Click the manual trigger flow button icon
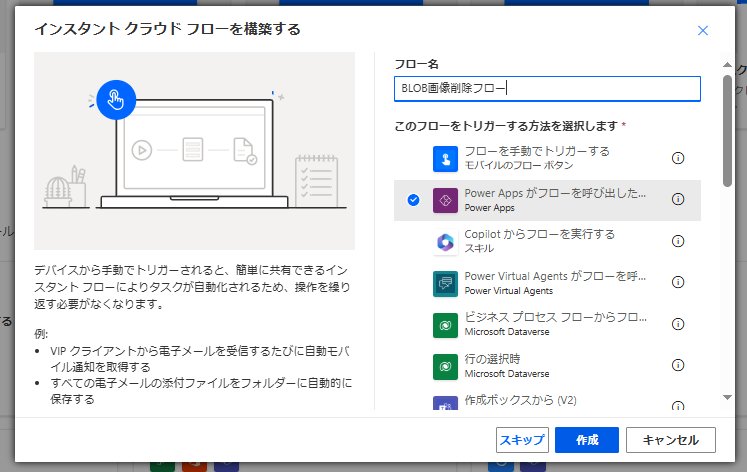Image resolution: width=747 pixels, height=472 pixels. pos(445,159)
